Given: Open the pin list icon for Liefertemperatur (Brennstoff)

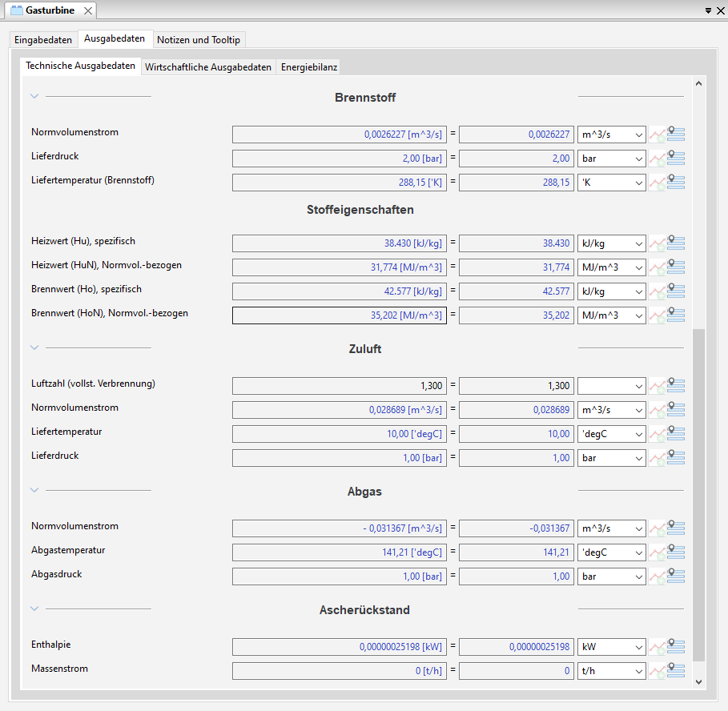Looking at the screenshot, I should click(x=676, y=182).
